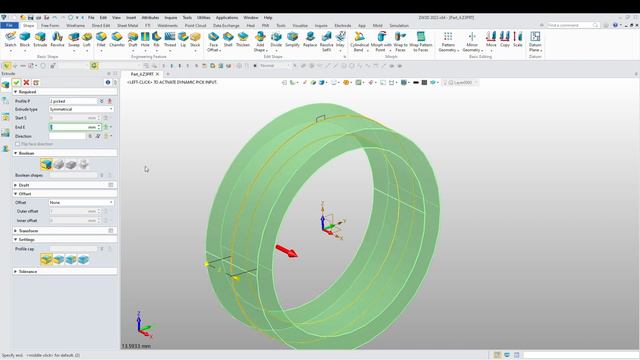Collapse the Required section
Screen dimensions: 640x360
(16, 92)
